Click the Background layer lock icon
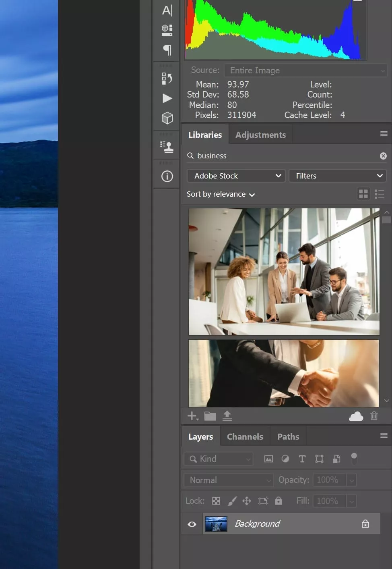Screen dimensions: 392x569 [x=365, y=523]
